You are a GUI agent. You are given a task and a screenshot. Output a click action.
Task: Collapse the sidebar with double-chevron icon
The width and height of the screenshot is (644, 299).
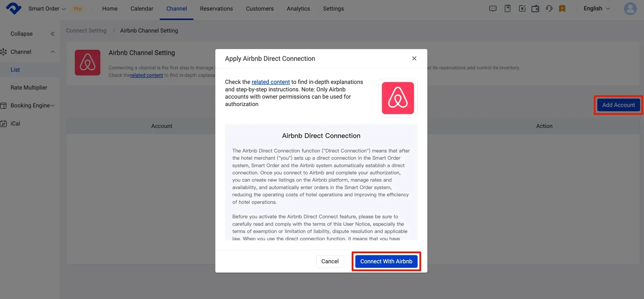coord(53,34)
